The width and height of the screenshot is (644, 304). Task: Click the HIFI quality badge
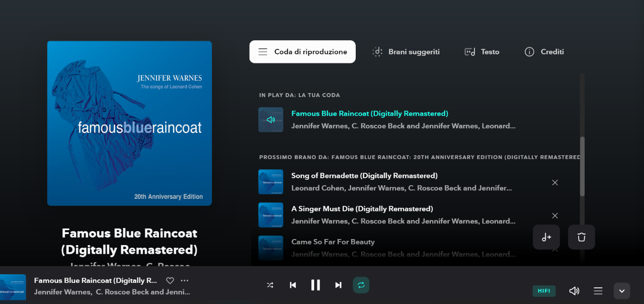[x=544, y=291]
